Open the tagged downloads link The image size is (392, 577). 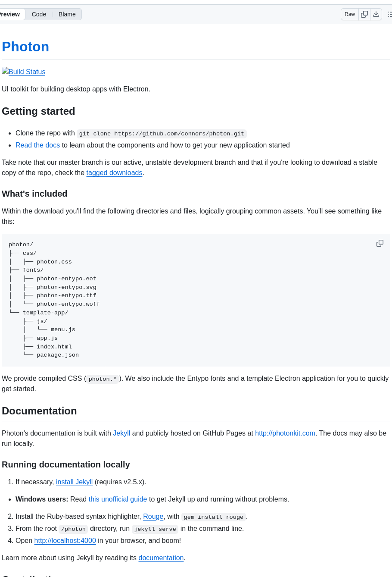(x=114, y=173)
